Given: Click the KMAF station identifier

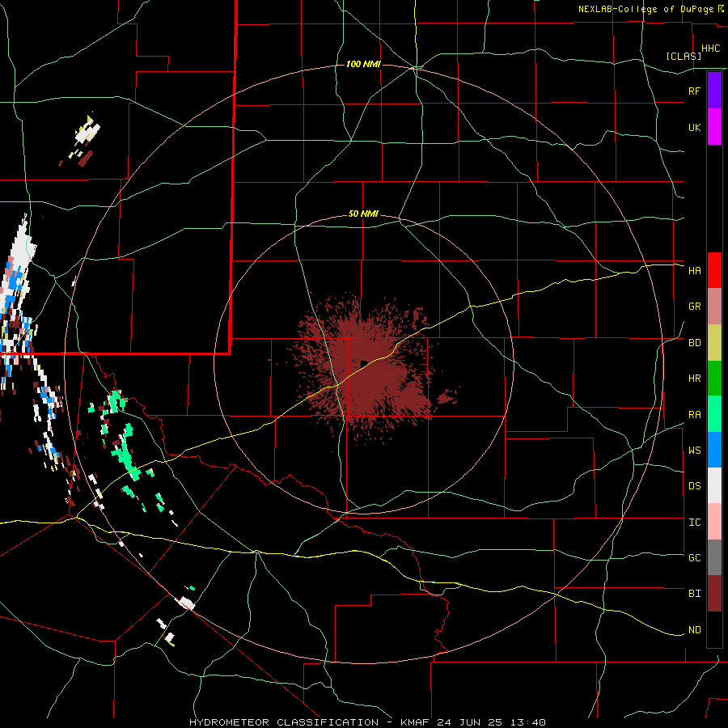Looking at the screenshot, I should (415, 722).
